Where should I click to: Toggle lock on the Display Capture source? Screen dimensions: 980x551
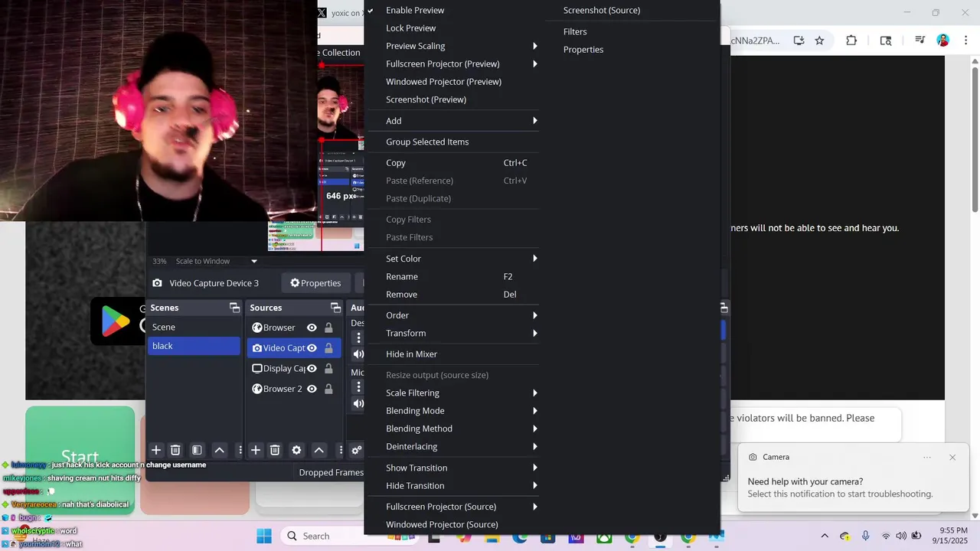[x=328, y=368]
